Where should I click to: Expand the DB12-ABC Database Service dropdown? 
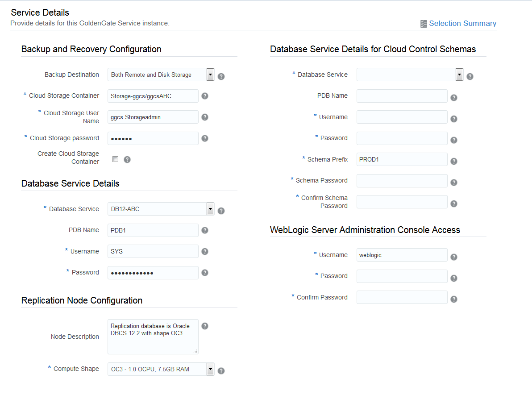coord(210,209)
